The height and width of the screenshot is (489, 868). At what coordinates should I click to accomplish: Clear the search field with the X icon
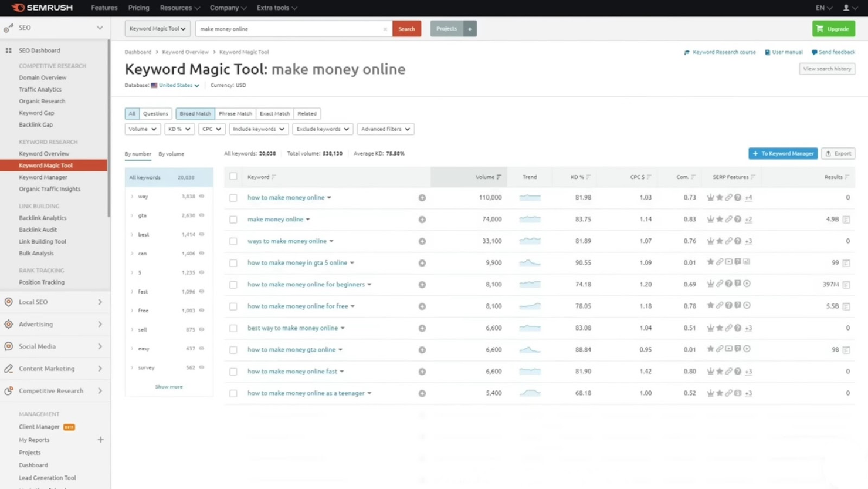pos(385,29)
